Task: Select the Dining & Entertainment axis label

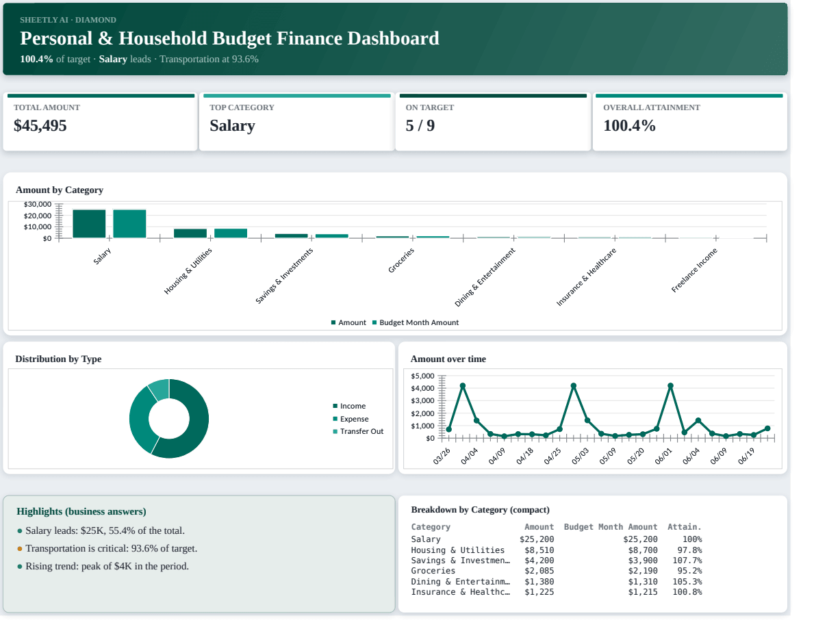Action: (x=485, y=277)
